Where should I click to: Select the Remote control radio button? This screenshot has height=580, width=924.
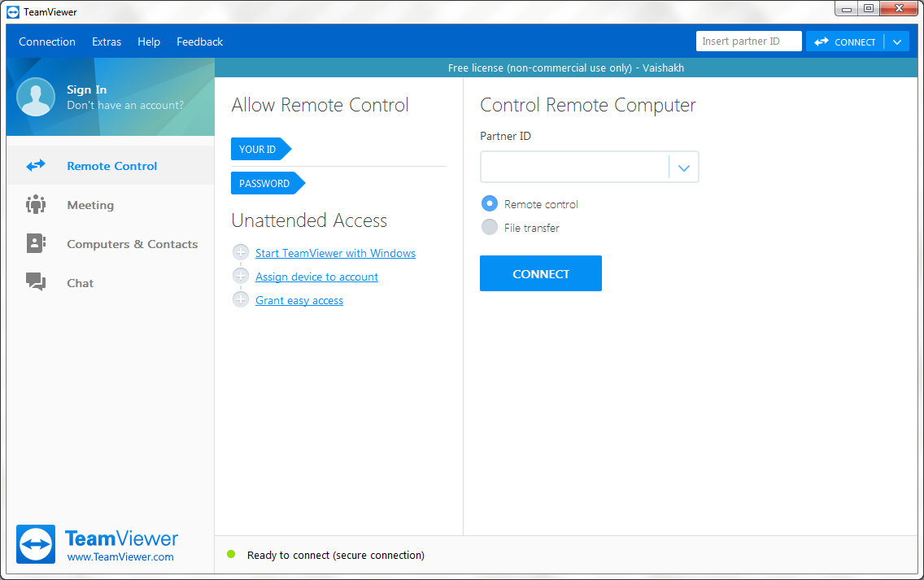pos(489,203)
